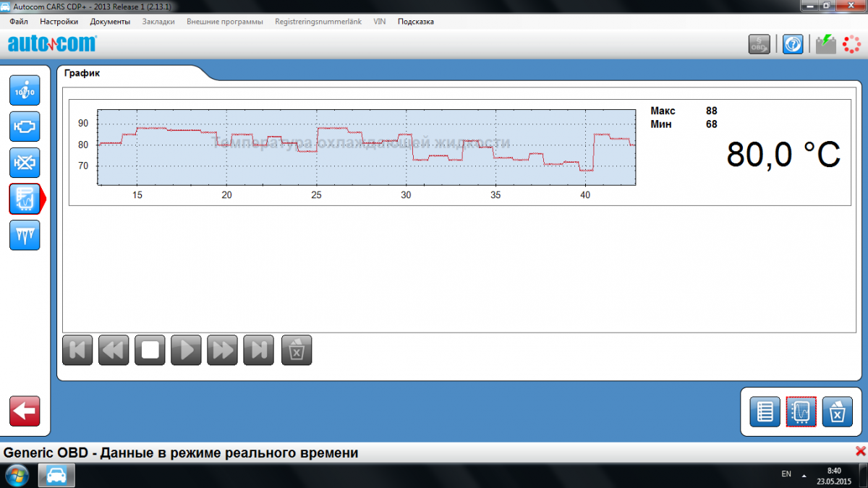Open the Настройки menu
Image resolution: width=868 pixels, height=488 pixels.
coord(59,22)
